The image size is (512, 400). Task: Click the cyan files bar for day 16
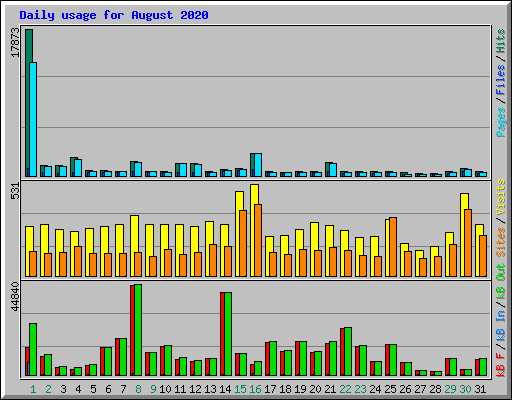pyautogui.click(x=258, y=165)
